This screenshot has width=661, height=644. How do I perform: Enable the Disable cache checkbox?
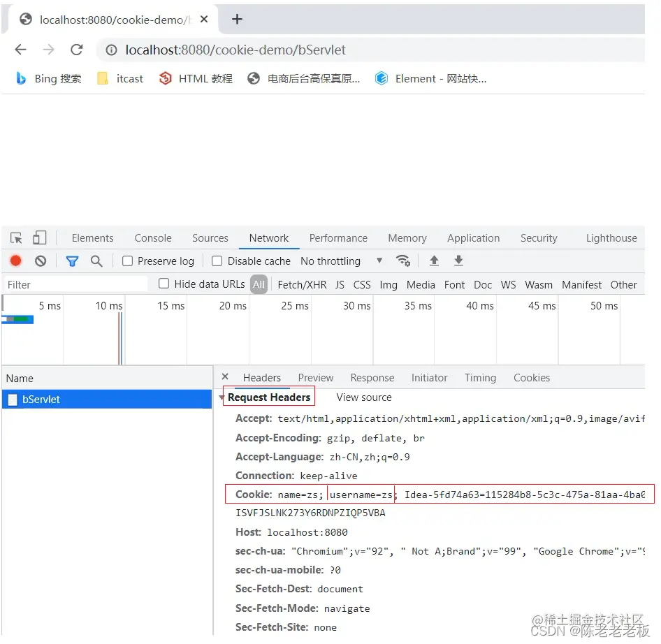pos(217,261)
